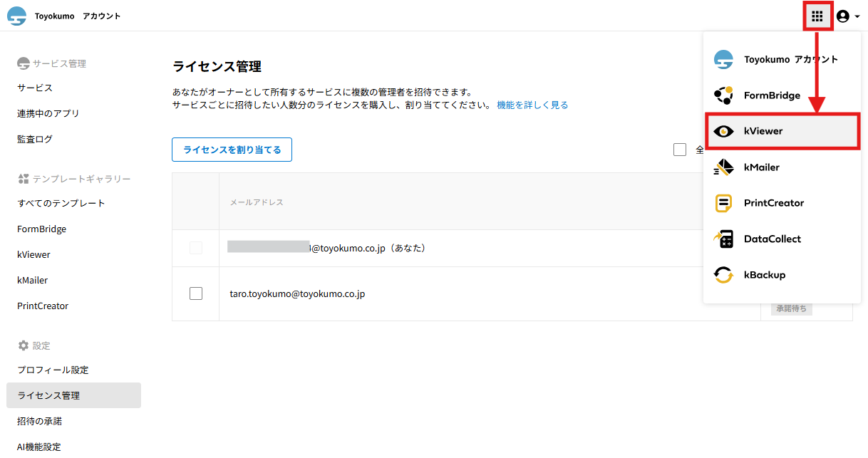Toggle the select-all checkbox above the table

point(680,150)
